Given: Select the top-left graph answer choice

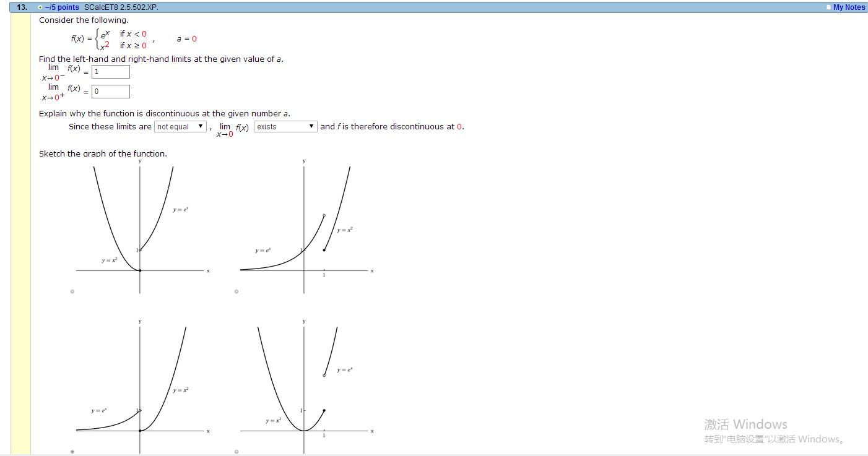Looking at the screenshot, I should click(72, 291).
